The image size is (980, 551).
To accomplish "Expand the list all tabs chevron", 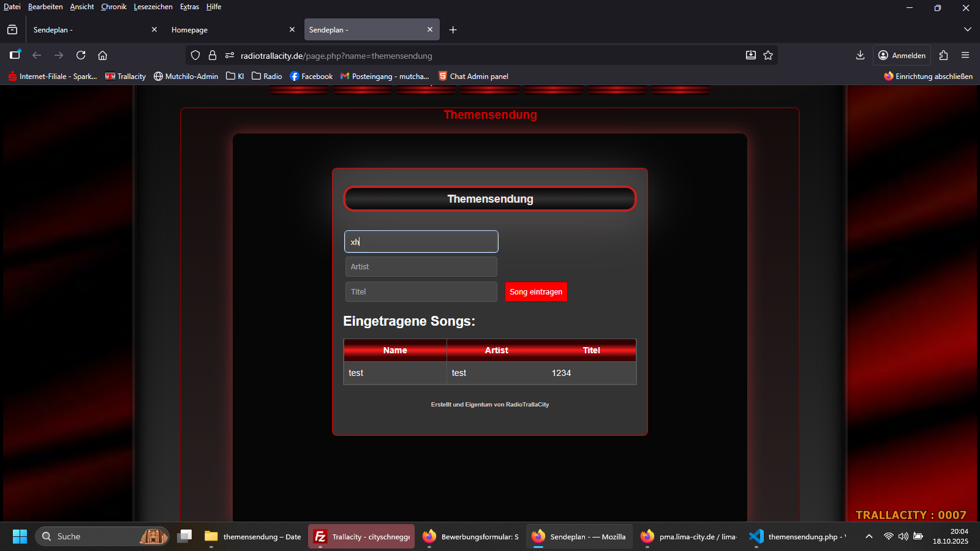I will pyautogui.click(x=968, y=29).
